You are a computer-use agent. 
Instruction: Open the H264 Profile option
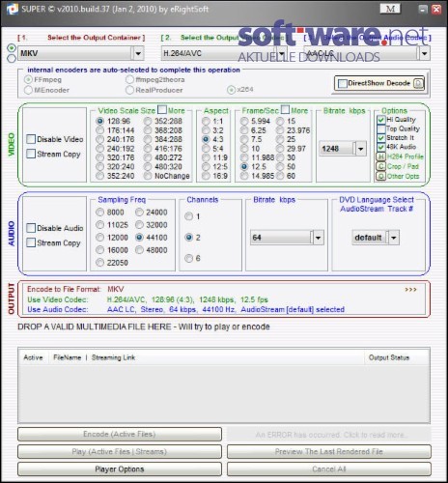pyautogui.click(x=400, y=156)
